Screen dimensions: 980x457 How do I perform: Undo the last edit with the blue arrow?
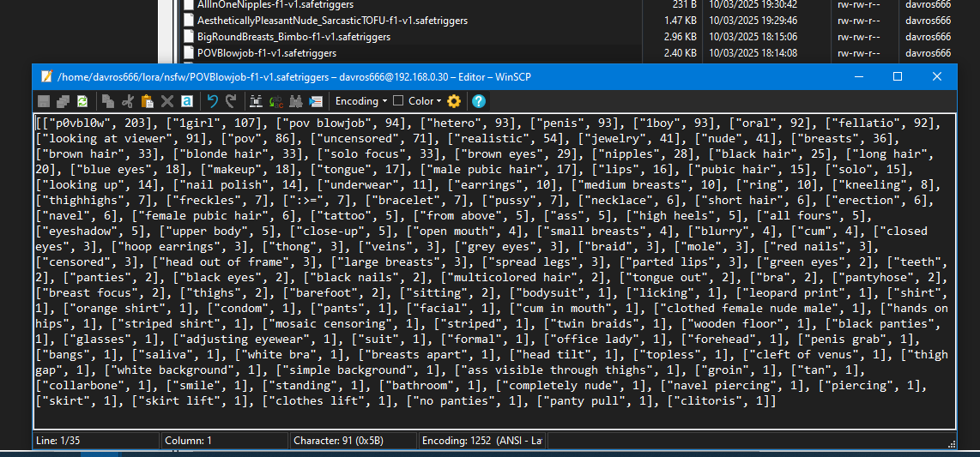tap(213, 101)
